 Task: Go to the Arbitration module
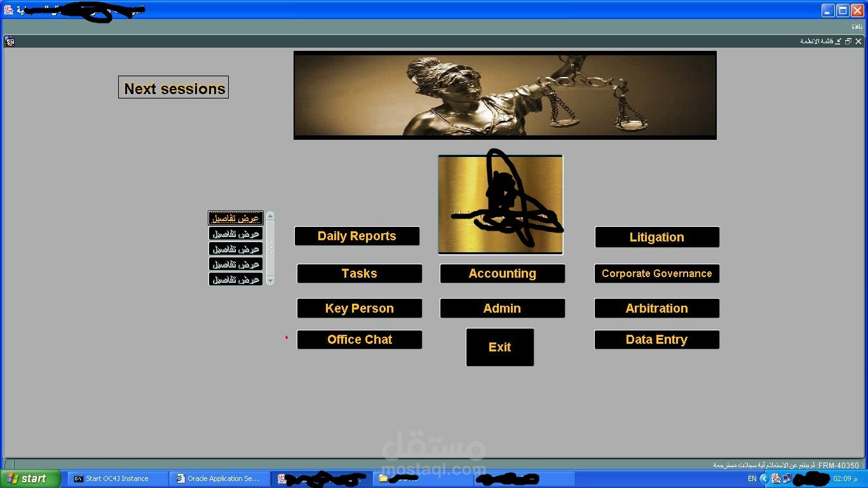(x=657, y=308)
